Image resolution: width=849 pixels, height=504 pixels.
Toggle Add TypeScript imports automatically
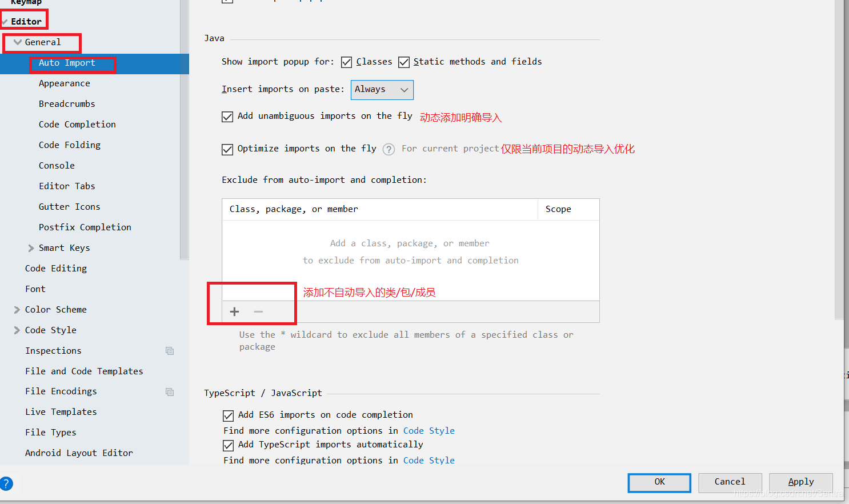coord(229,445)
